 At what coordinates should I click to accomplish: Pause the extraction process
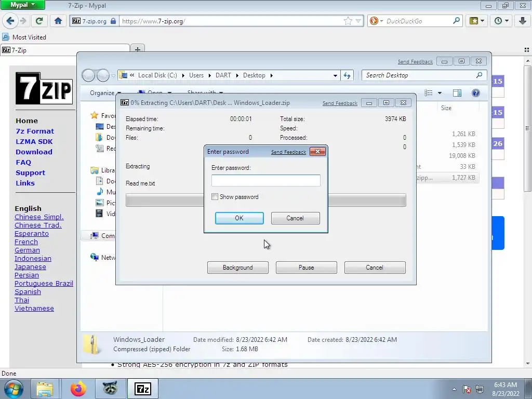point(307,268)
